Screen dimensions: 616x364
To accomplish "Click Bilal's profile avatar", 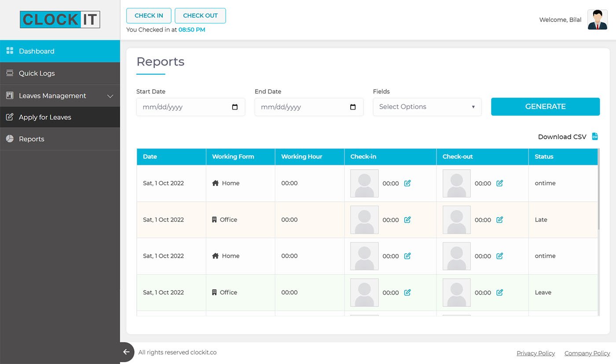I will (x=597, y=20).
